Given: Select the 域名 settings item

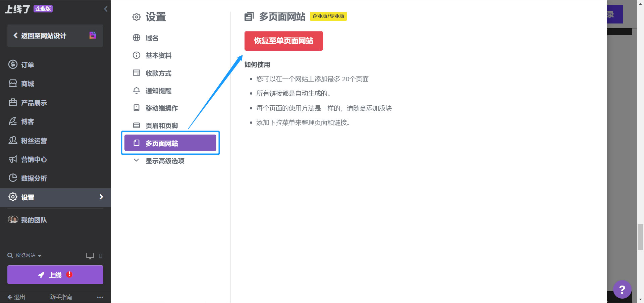Looking at the screenshot, I should 152,38.
